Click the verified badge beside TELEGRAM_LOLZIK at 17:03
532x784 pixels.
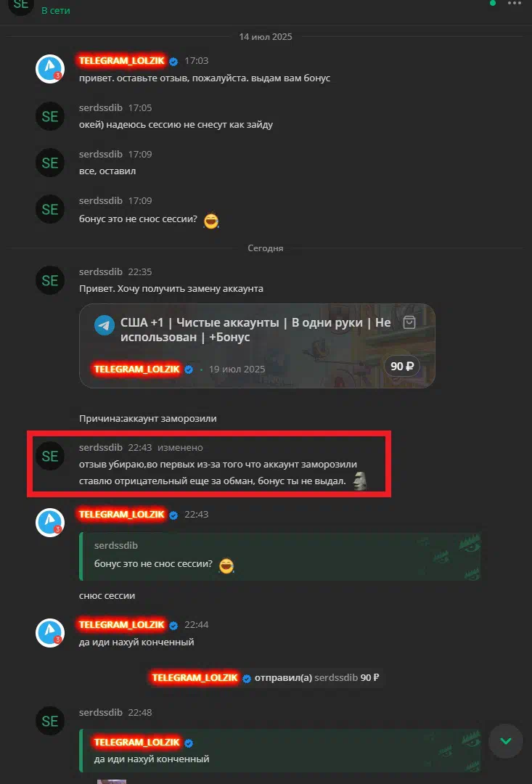coord(173,62)
